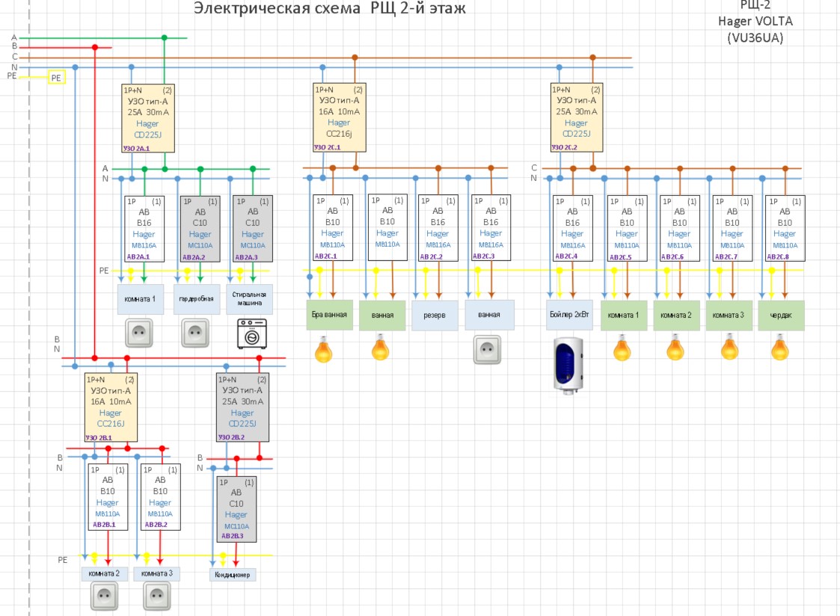Select breaker block AB2B.2
This screenshot has width=840, height=616.
(160, 496)
